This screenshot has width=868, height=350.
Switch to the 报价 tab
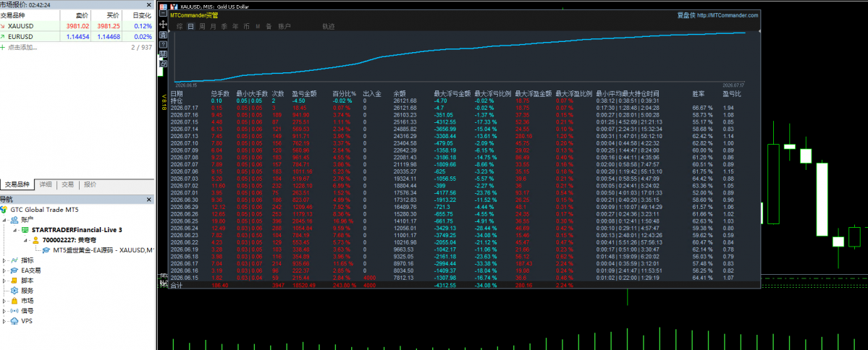pos(90,184)
